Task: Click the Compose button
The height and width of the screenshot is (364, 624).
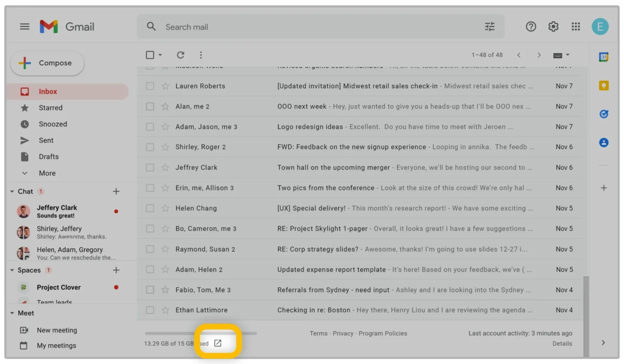Action: [x=47, y=63]
